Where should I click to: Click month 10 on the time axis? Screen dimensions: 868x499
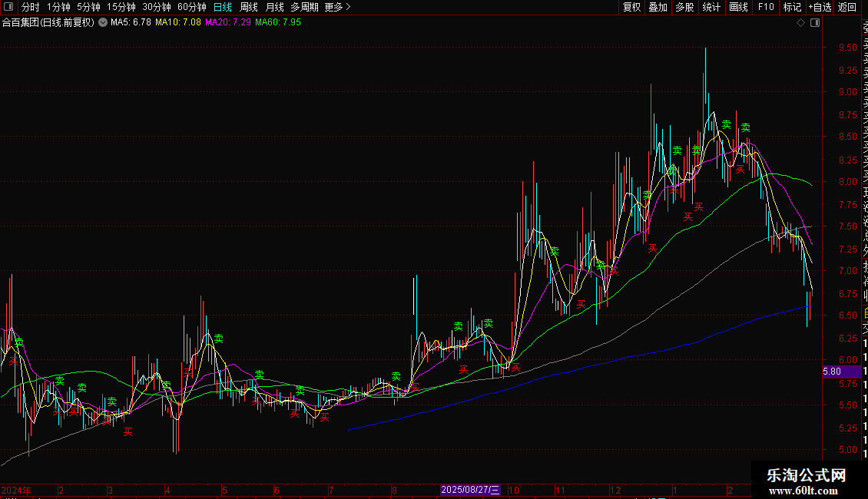(x=514, y=490)
